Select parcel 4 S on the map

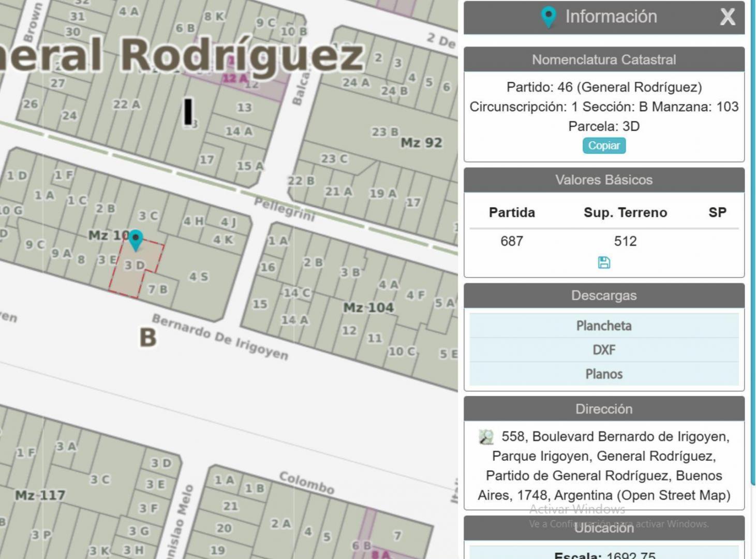198,277
